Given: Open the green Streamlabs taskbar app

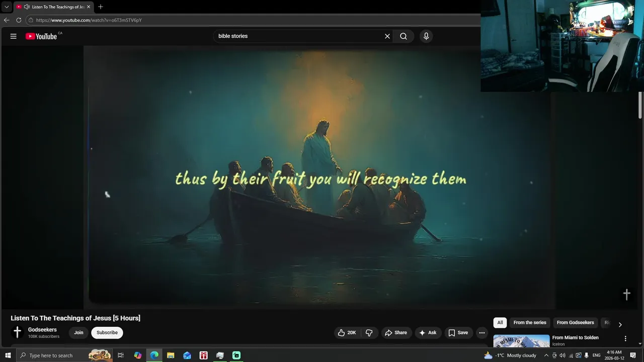Looking at the screenshot, I should click(x=236, y=355).
